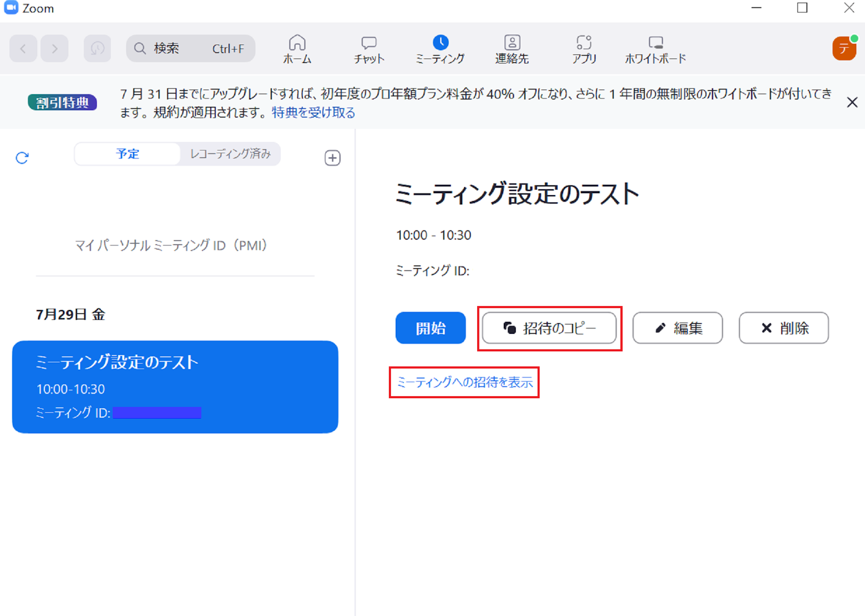The image size is (865, 616).
Task: Click the 編集 (Edit) button
Action: click(677, 328)
